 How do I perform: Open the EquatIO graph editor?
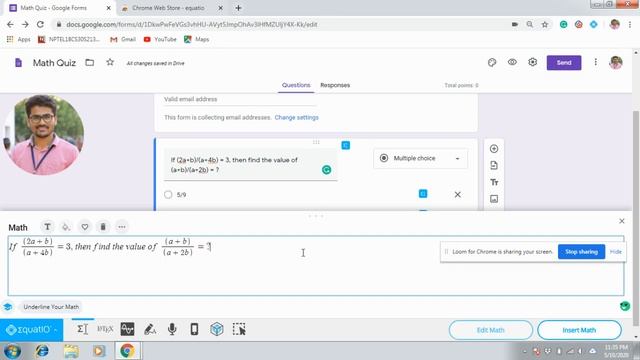click(127, 329)
